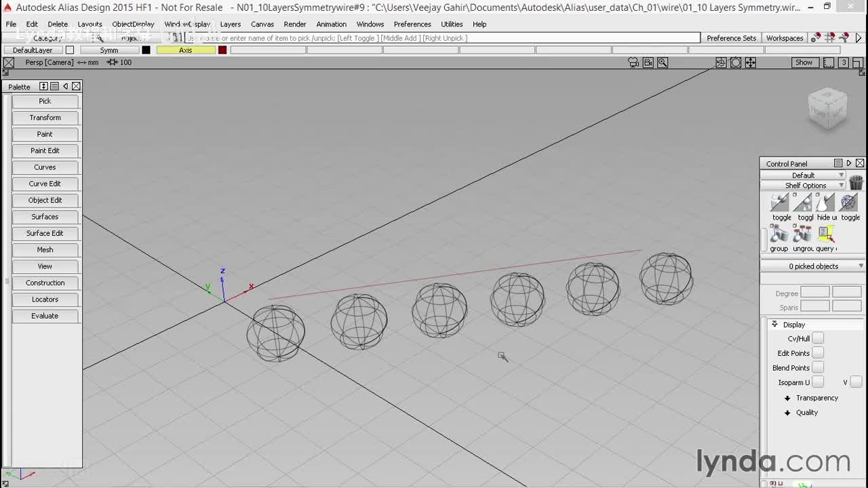Open the Utilities menu
The width and height of the screenshot is (868, 488).
click(x=452, y=24)
